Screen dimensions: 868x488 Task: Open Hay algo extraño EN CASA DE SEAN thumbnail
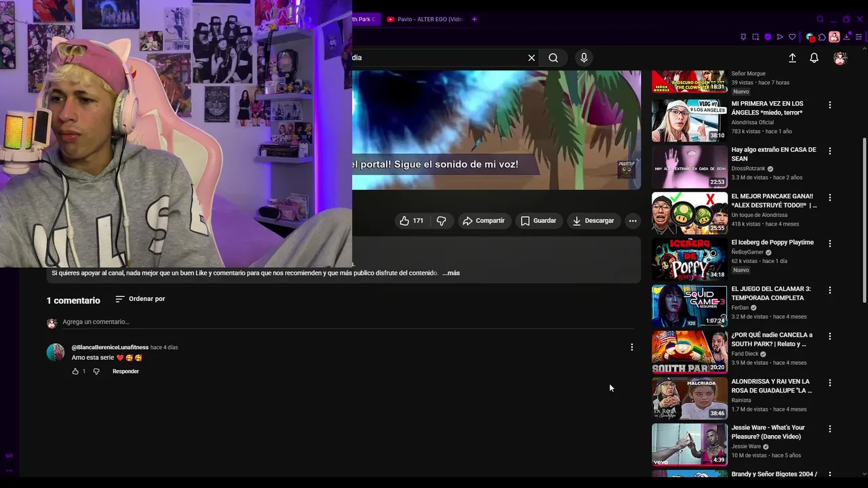690,167
